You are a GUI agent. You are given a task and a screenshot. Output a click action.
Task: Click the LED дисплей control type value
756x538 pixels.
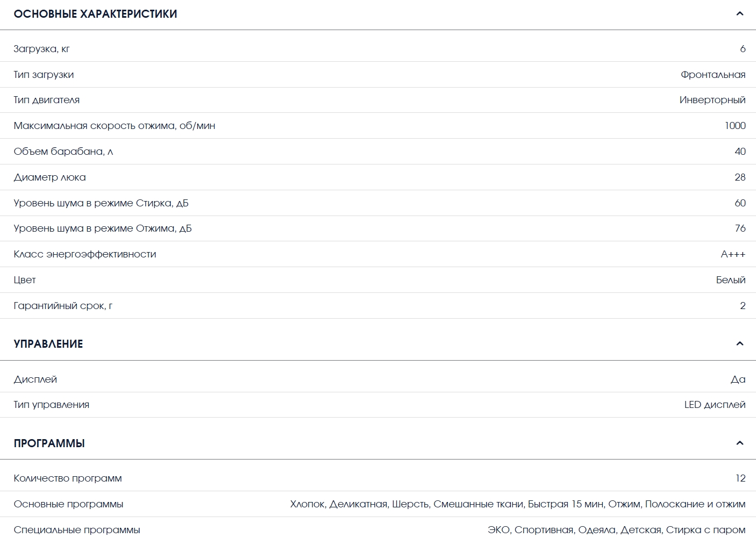pyautogui.click(x=714, y=405)
